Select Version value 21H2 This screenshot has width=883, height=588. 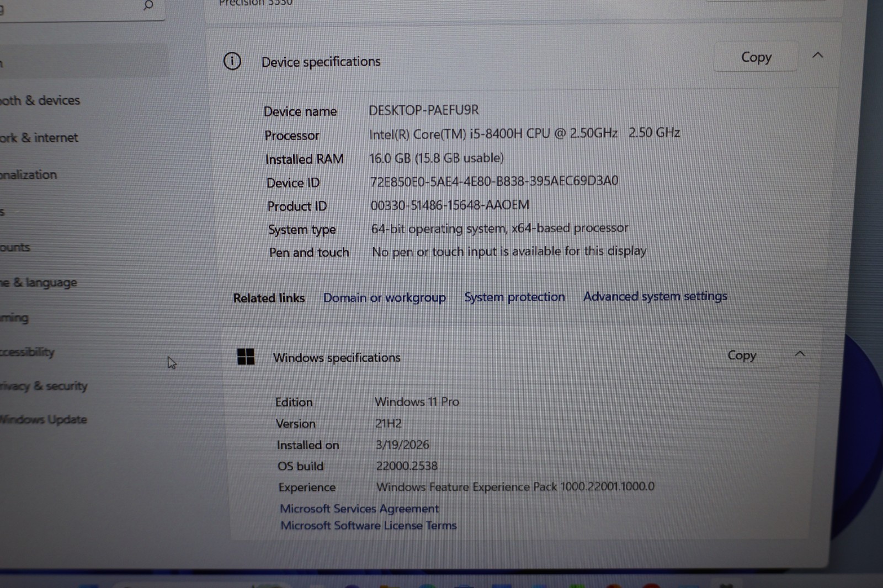point(389,423)
